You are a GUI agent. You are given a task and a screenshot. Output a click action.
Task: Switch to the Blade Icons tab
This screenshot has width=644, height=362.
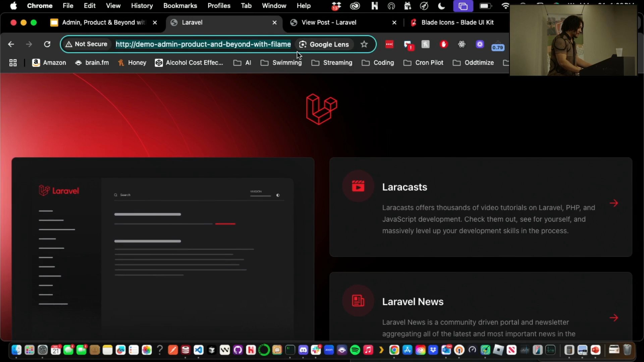click(x=457, y=22)
